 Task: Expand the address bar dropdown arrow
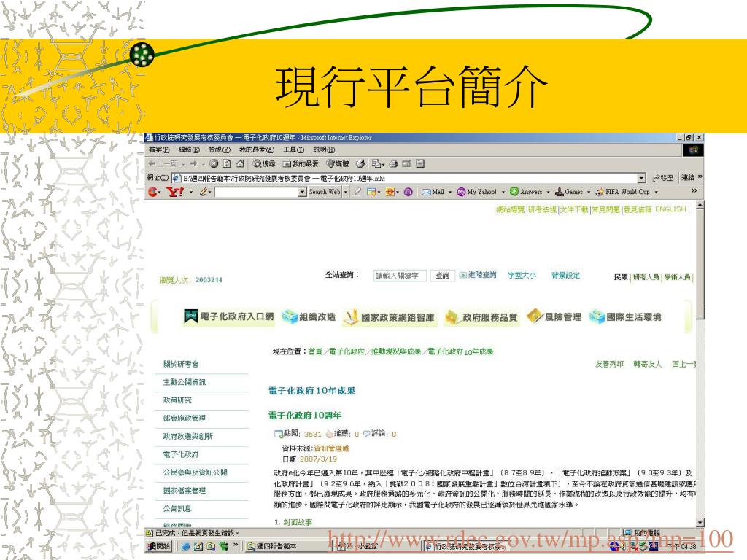tap(641, 178)
